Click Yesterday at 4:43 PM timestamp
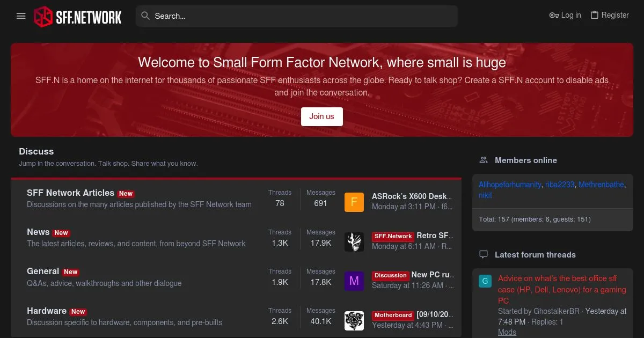Viewport: 644px width, 338px height. [x=407, y=325]
